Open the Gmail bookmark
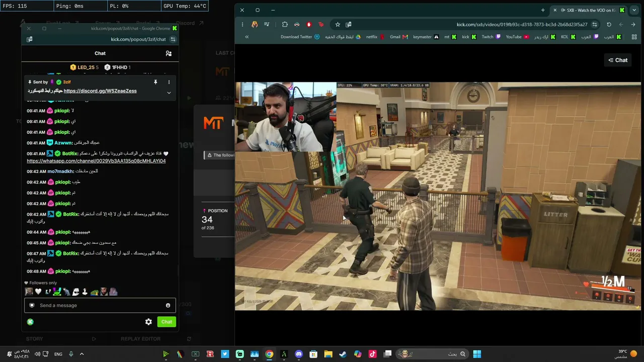The height and width of the screenshot is (362, 644). 399,37
